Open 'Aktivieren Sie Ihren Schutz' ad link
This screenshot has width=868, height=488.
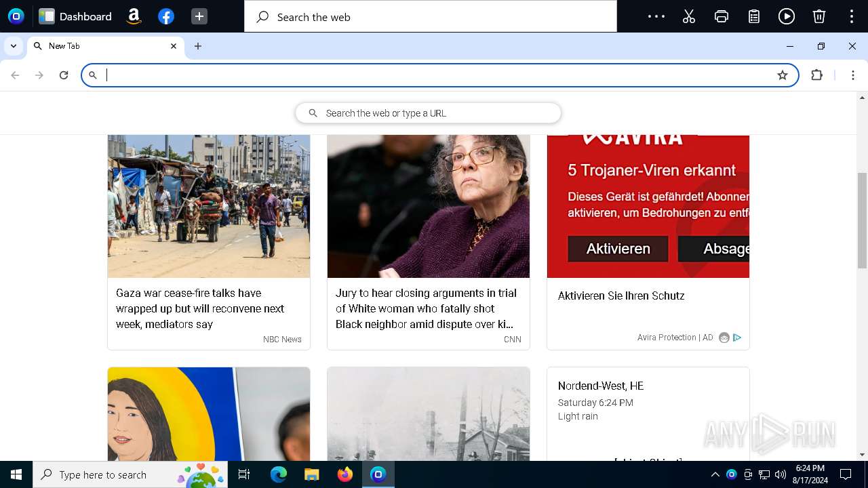pos(621,296)
